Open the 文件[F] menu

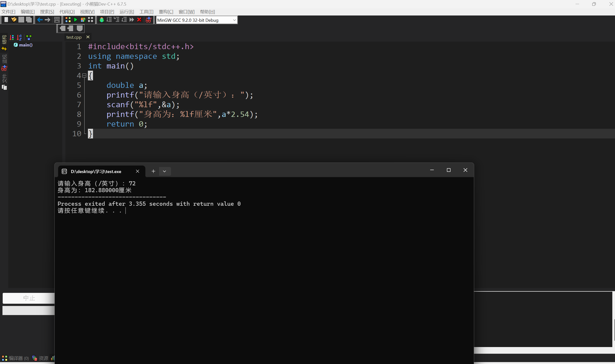tap(8, 12)
